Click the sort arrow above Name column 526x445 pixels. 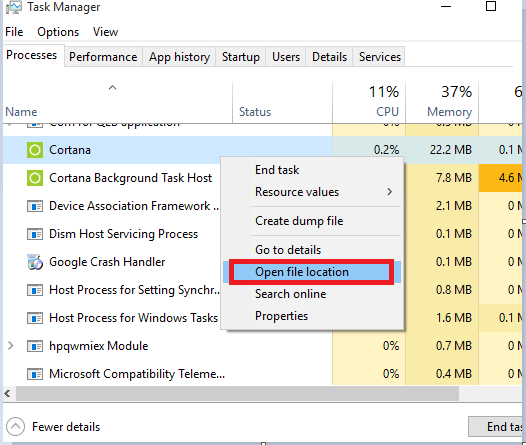[112, 88]
